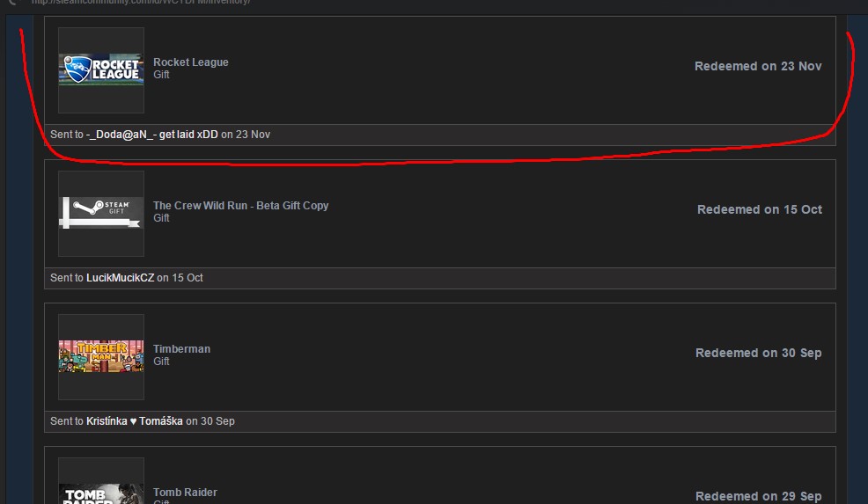Screen dimensions: 868x504
Task: Open the Tomb Raider game image
Action: [101, 494]
